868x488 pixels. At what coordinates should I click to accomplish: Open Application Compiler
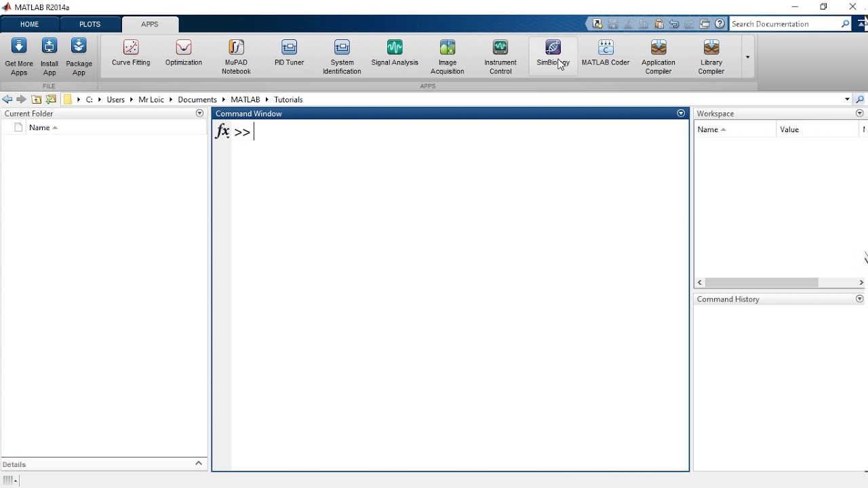658,57
